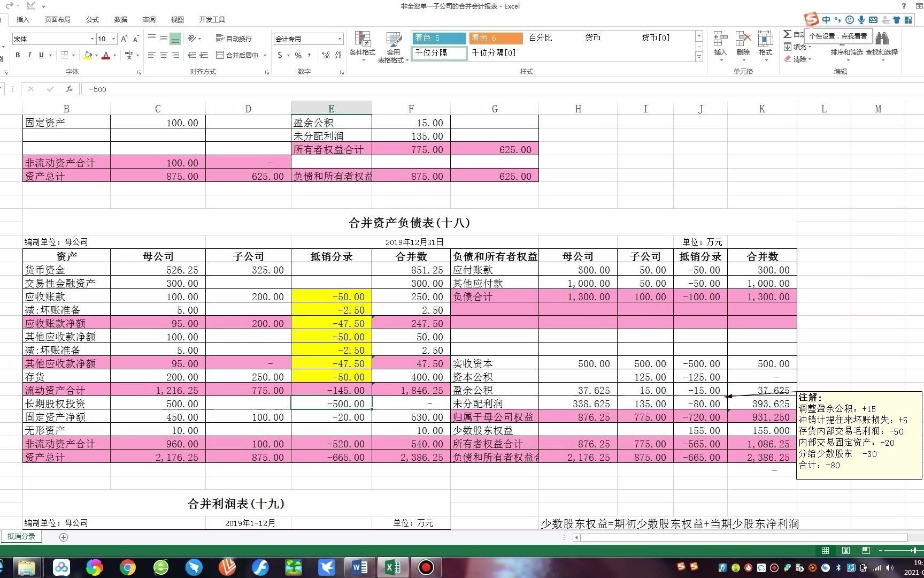Click the decrease decimal icon
This screenshot has width=924, height=578.
pyautogui.click(x=338, y=55)
